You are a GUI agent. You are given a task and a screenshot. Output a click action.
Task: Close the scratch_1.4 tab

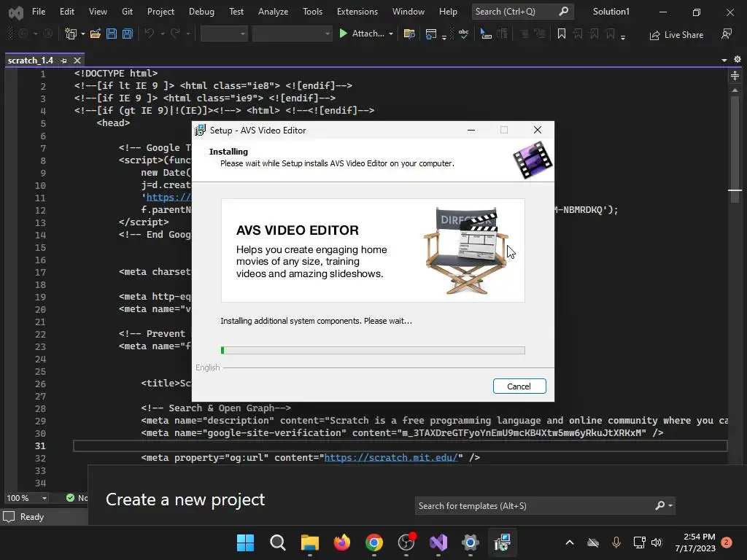click(x=77, y=61)
